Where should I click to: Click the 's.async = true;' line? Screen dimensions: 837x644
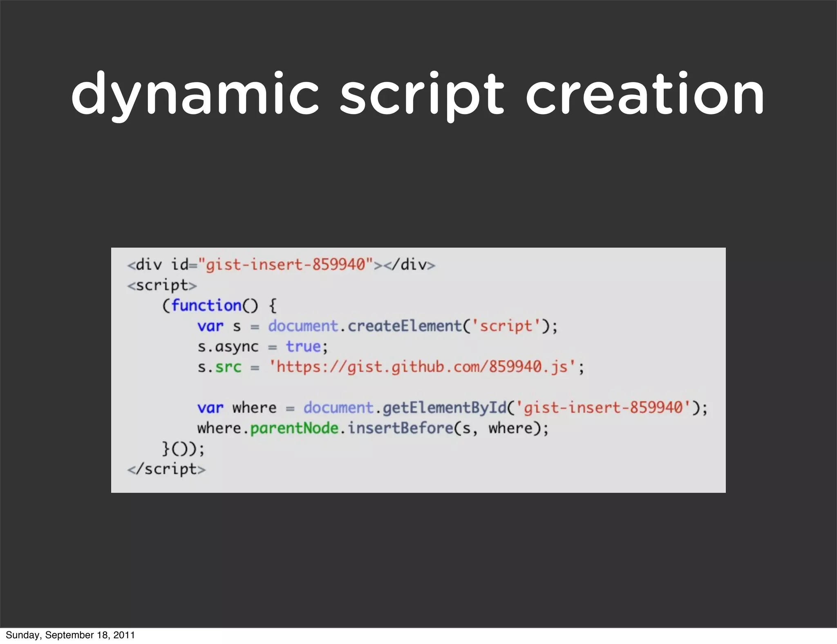[x=262, y=347]
